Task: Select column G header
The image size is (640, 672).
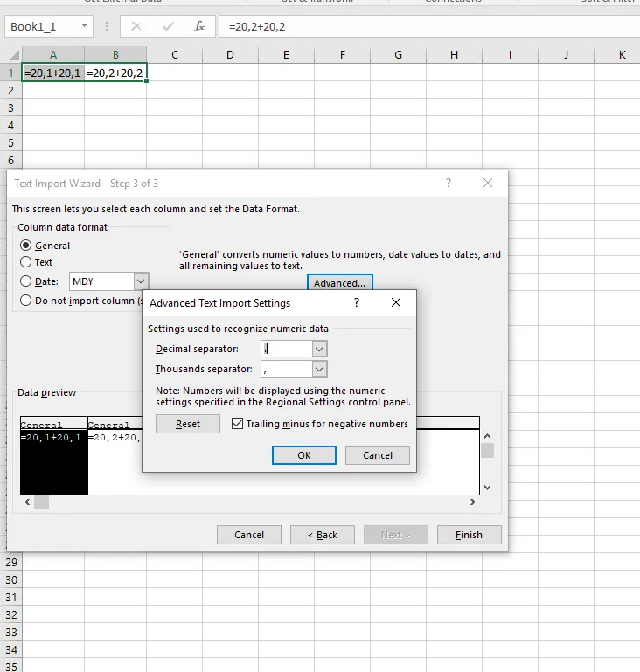Action: (x=398, y=55)
